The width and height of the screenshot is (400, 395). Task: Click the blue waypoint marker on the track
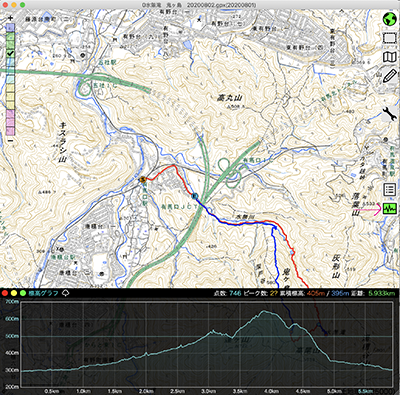click(x=195, y=195)
